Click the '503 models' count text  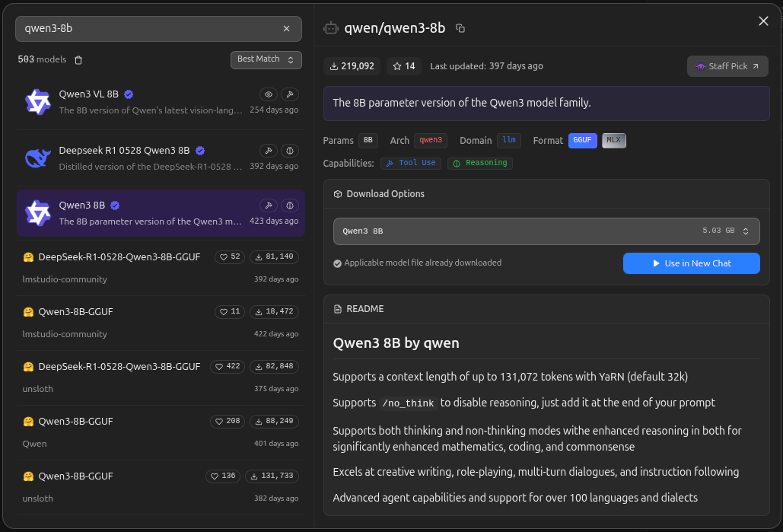click(42, 59)
